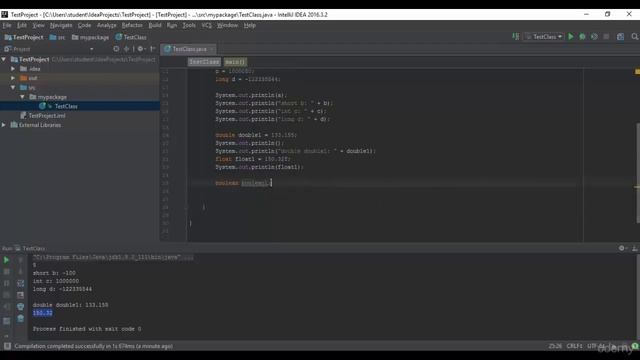The image size is (640, 360).
Task: Select TestClass in project tree
Action: tap(66, 106)
